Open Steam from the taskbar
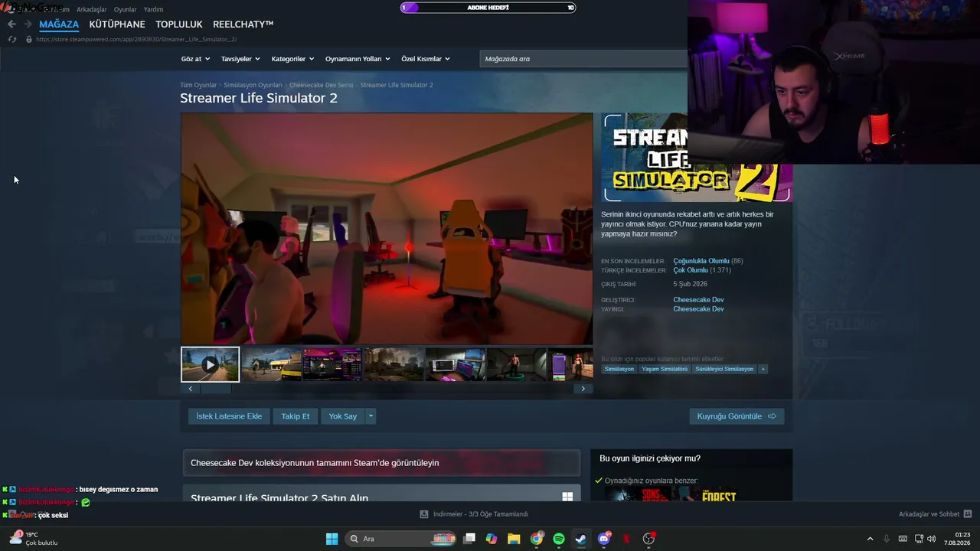 point(581,539)
